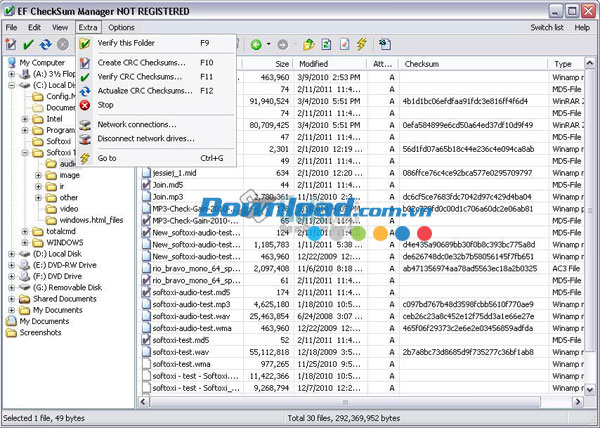Viewport: 600px width, 428px height.
Task: Select the softoxi-audio-test.md5 file
Action: click(191, 293)
